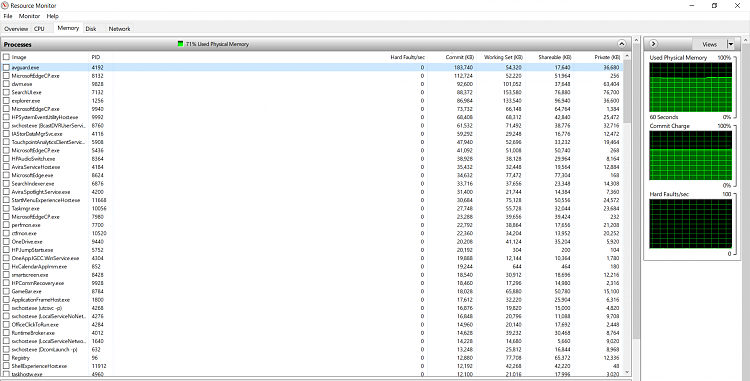Click the process list scroll-up arrow

[628, 57]
